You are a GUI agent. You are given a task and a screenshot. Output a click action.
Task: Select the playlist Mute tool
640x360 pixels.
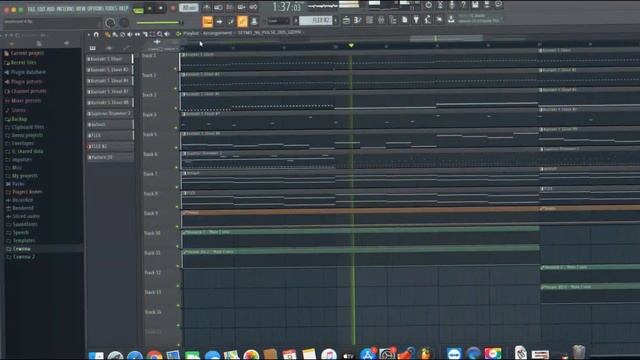(x=130, y=35)
